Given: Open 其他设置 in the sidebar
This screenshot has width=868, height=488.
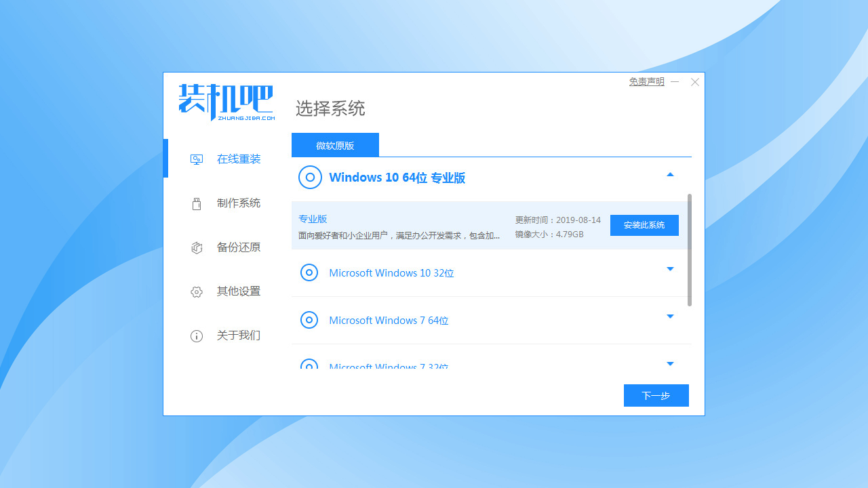Looking at the screenshot, I should [239, 291].
